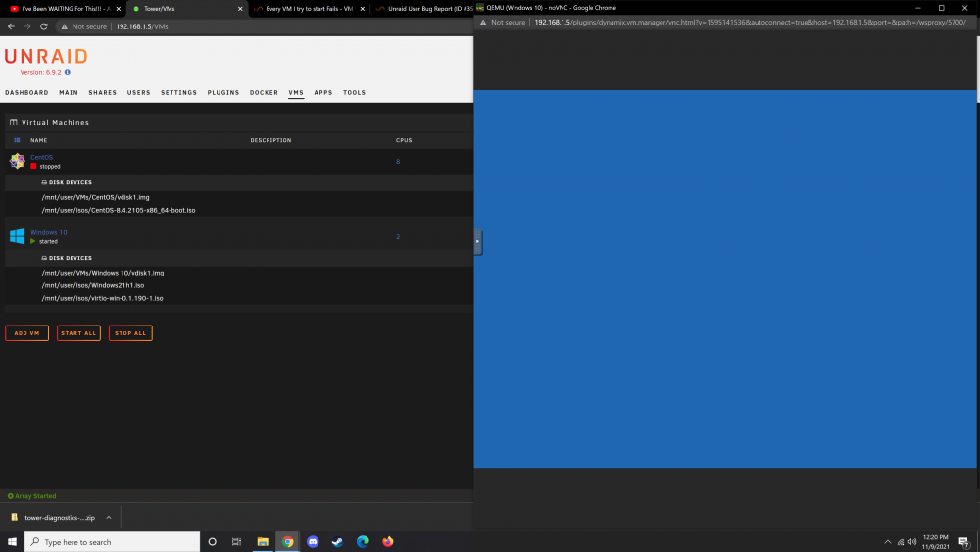The height and width of the screenshot is (552, 980).
Task: Show hidden system tray icons
Action: 888,542
